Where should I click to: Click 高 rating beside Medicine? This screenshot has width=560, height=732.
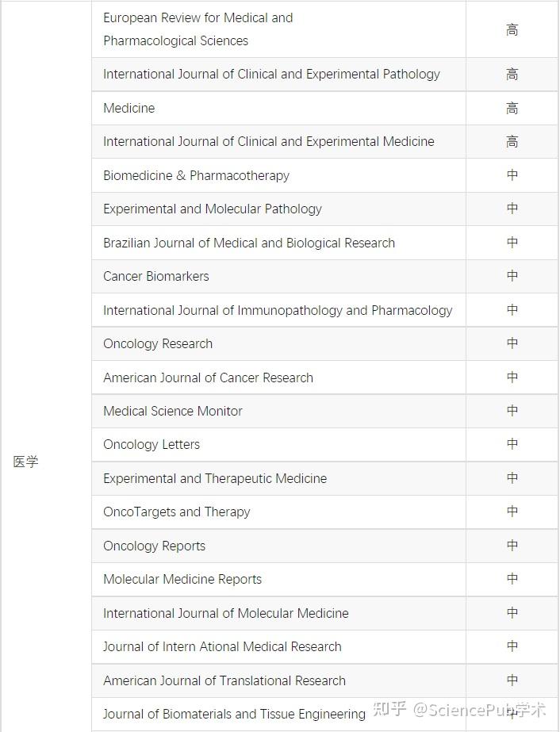512,108
